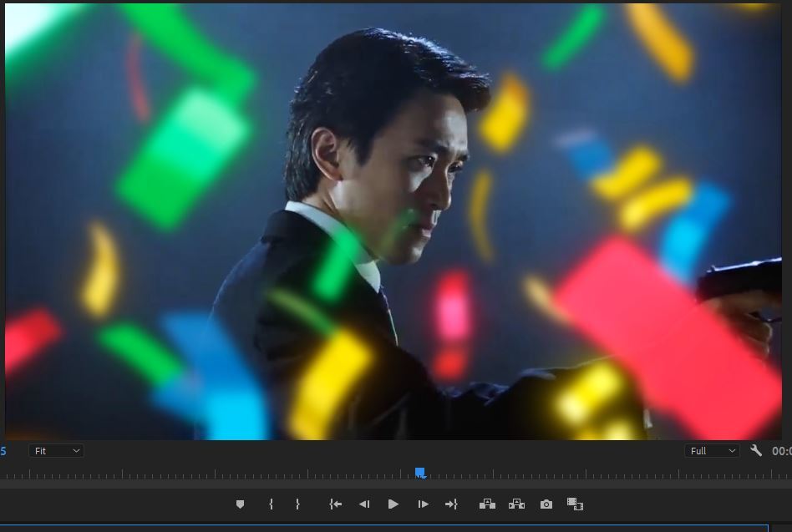Viewport: 792px width, 532px height.
Task: Play the program monitor video
Action: (x=393, y=504)
